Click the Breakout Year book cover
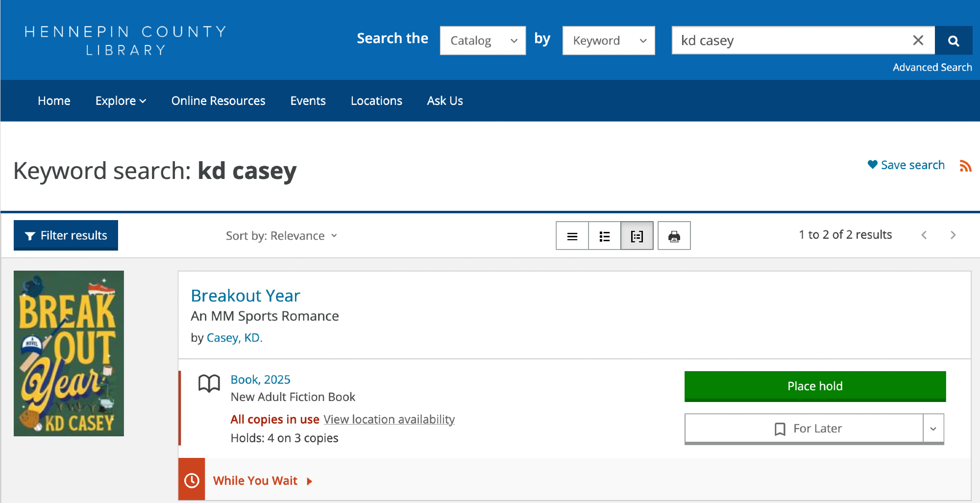Image resolution: width=980 pixels, height=503 pixels. point(69,353)
